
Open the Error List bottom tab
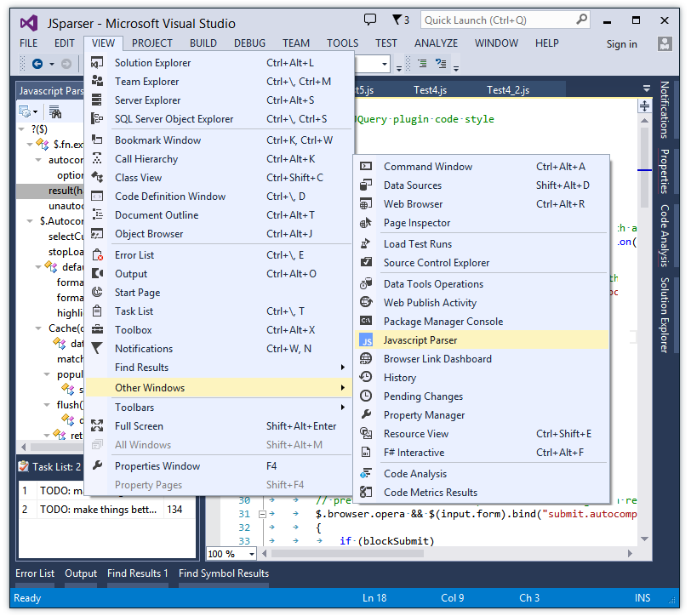[35, 573]
